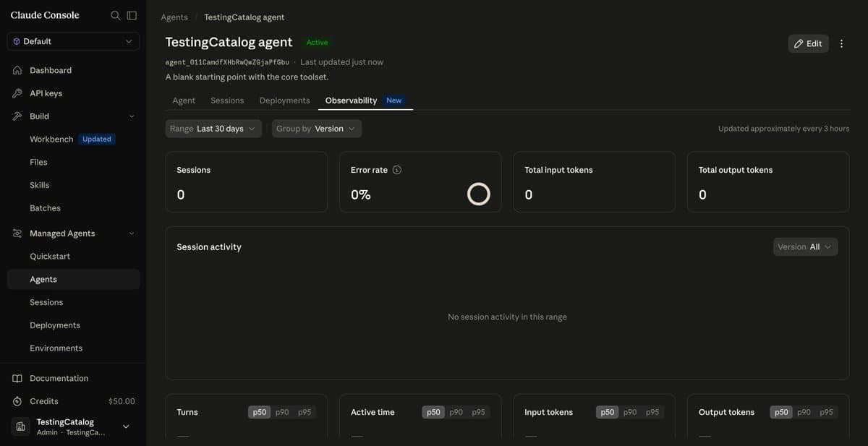Click the API keys key icon
The image size is (868, 446).
(x=17, y=93)
